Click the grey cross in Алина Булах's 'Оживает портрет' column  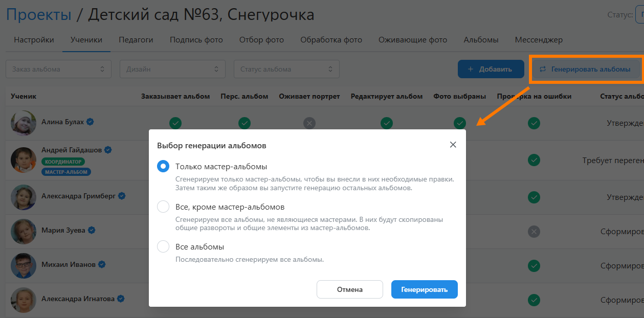[x=309, y=123]
